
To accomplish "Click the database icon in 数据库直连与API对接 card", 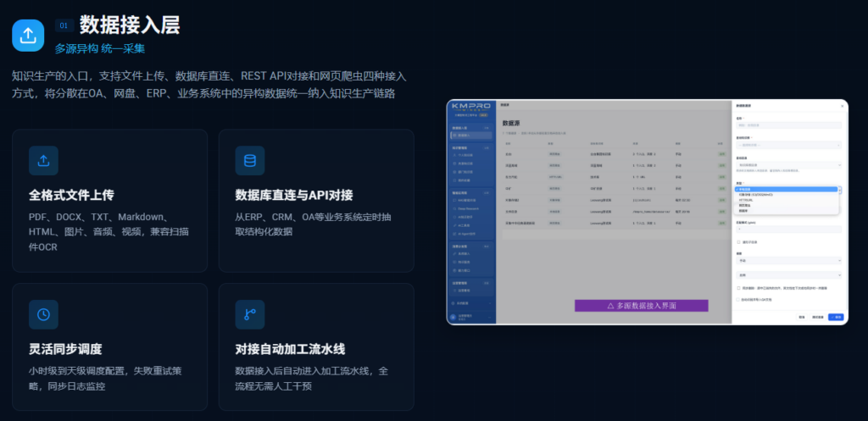I will coord(250,160).
